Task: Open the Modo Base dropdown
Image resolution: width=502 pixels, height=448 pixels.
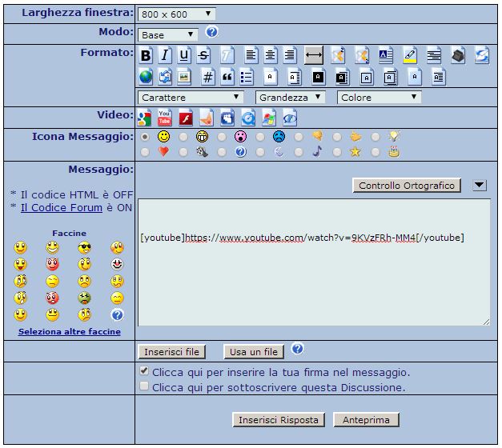Action: 168,34
